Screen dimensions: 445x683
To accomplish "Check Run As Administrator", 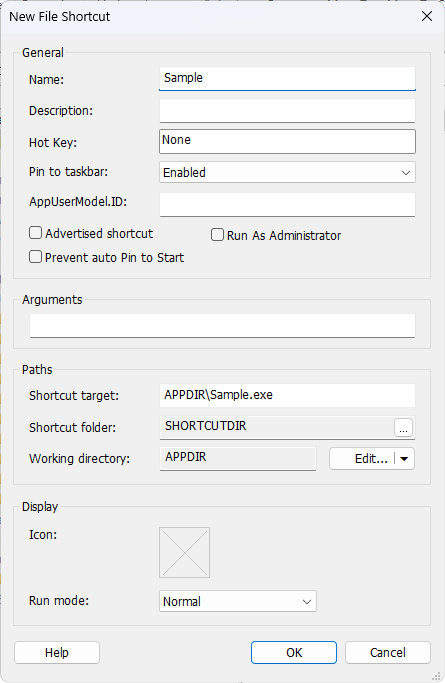I will click(217, 235).
